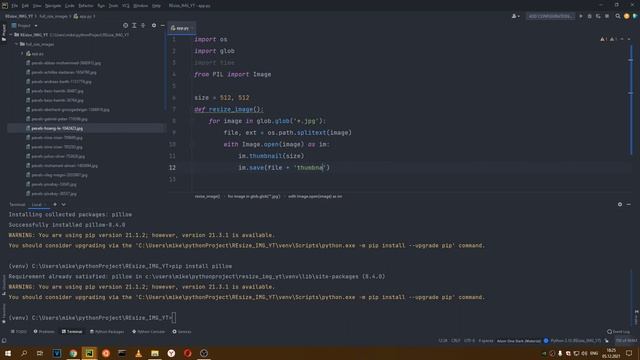Viewport: 640px width, 360px height.
Task: Open the Project side tab on left edge
Action: 4,33
